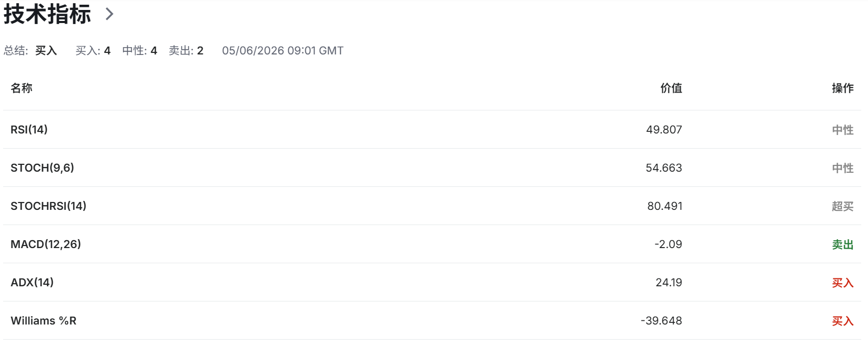Open the 技术指标 chevron arrow
Viewport: 868px width, 347px height.
[109, 14]
